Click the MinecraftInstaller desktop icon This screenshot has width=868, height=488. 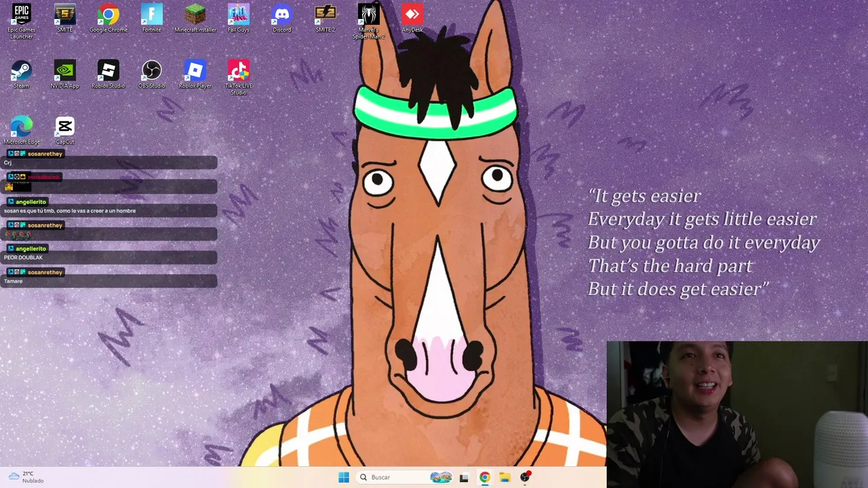point(195,18)
